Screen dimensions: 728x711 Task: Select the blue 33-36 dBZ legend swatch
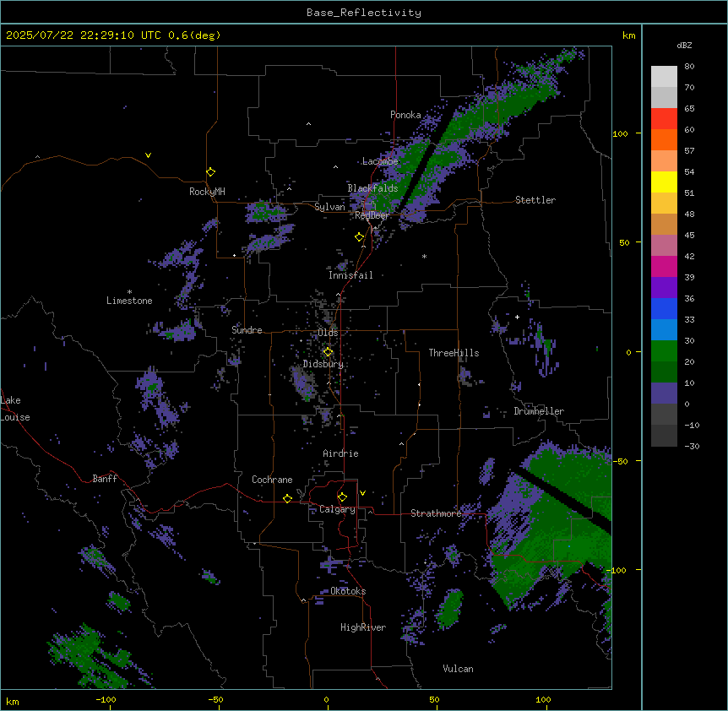coord(664,308)
